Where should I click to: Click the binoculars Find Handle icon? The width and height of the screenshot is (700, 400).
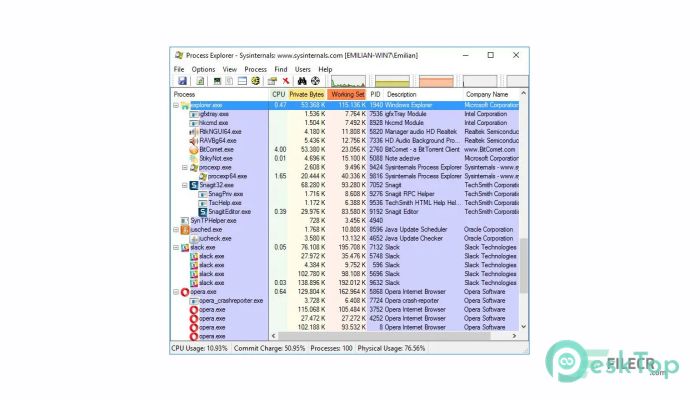point(302,81)
